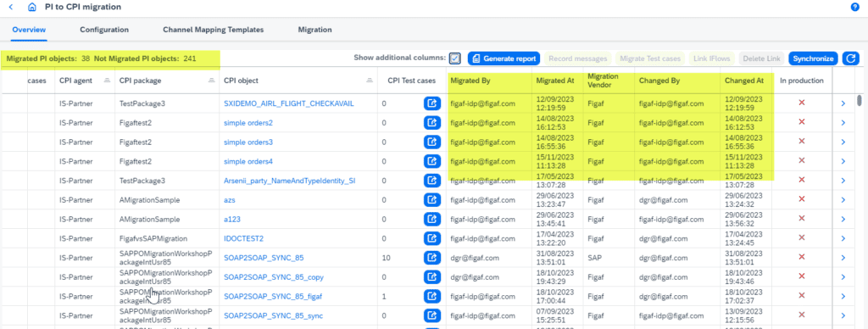
Task: Open the simple orders3 link
Action: coord(248,142)
